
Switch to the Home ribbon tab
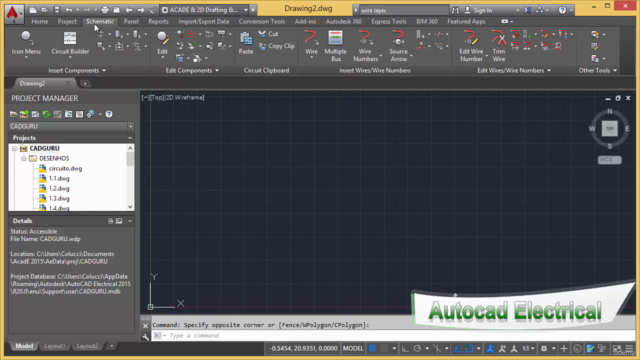click(x=40, y=22)
